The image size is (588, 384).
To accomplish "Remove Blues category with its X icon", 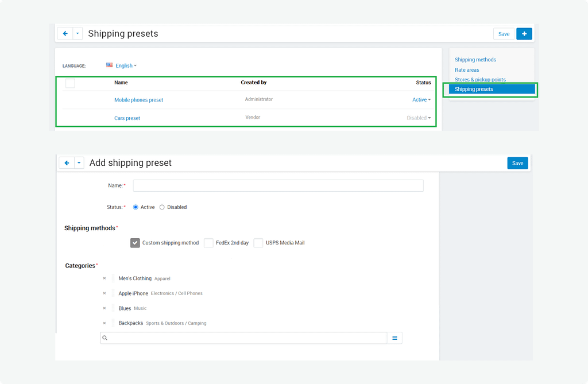I will pyautogui.click(x=104, y=308).
